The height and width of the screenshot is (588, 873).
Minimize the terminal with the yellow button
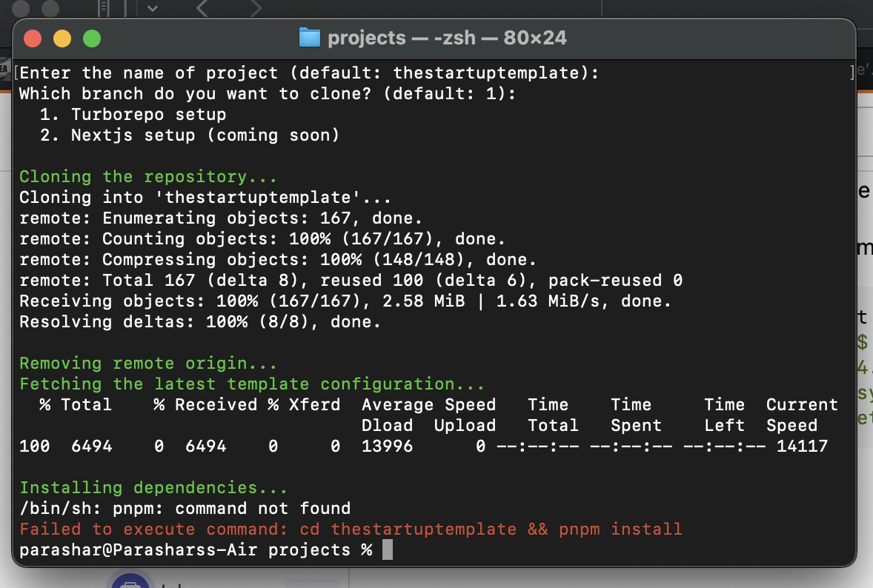62,39
